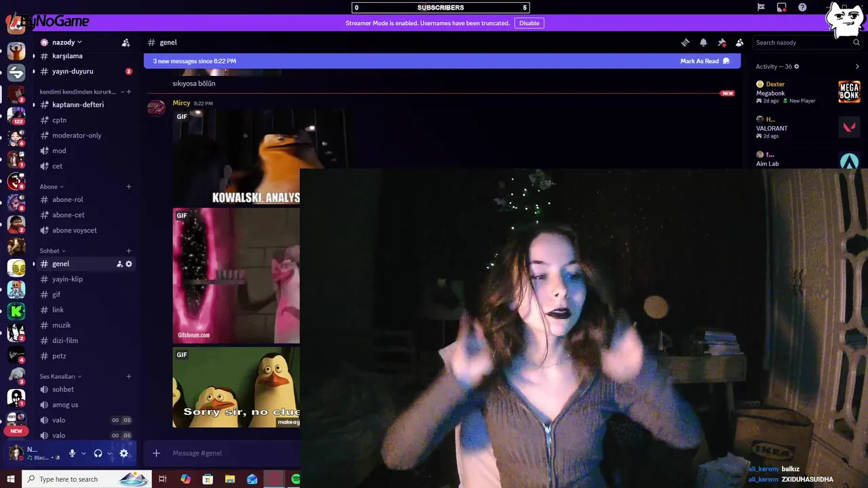The image size is (868, 488).
Task: Open the VALORANT activity entry
Action: (808, 127)
